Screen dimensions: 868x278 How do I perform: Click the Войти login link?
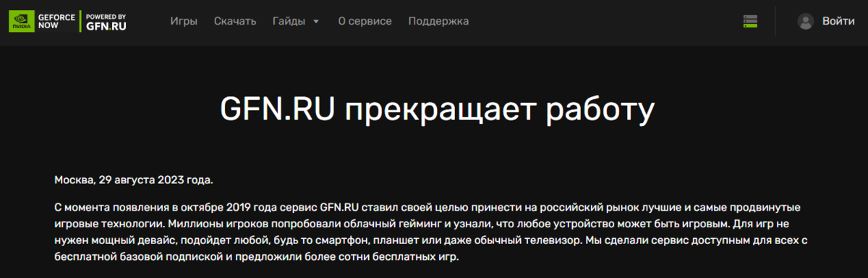(x=838, y=22)
